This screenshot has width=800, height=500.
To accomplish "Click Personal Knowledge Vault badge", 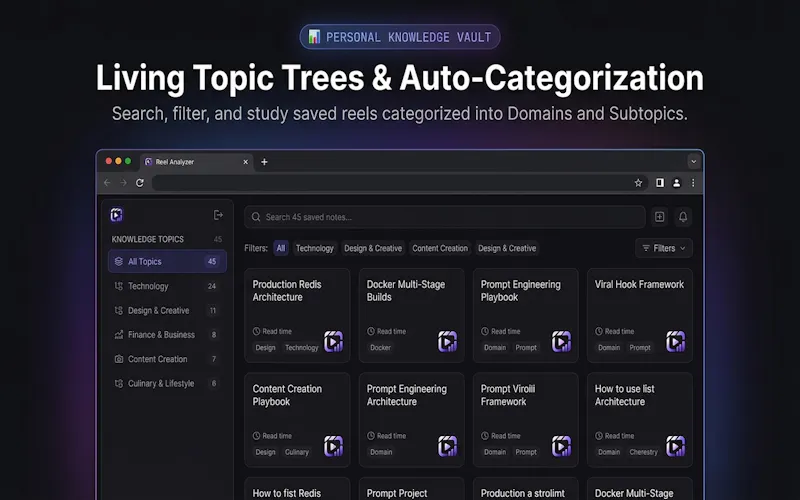I will pos(399,37).
